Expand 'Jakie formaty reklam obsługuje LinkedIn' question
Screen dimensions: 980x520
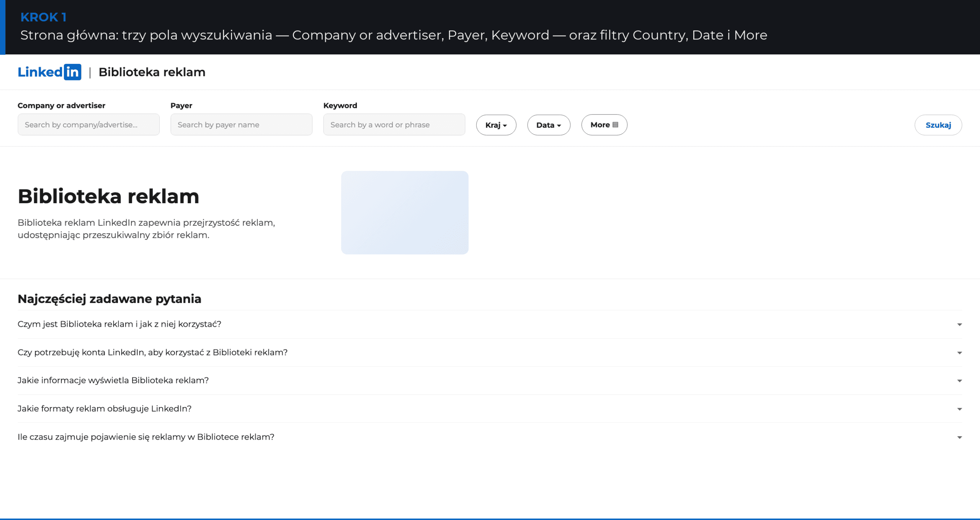click(490, 409)
